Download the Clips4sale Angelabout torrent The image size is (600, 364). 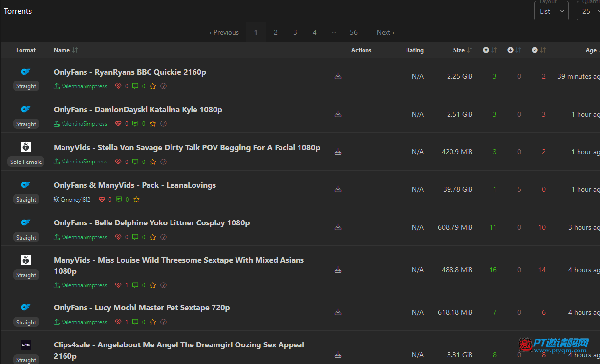[338, 355]
